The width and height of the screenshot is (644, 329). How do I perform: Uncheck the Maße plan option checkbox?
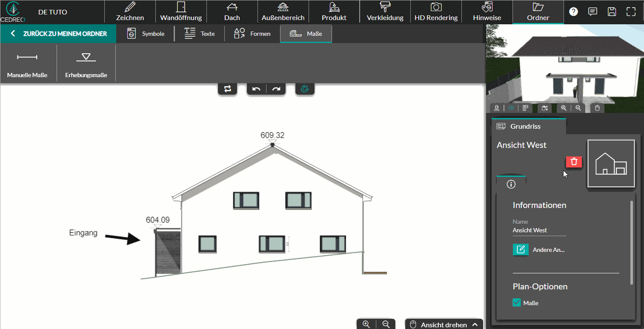517,303
